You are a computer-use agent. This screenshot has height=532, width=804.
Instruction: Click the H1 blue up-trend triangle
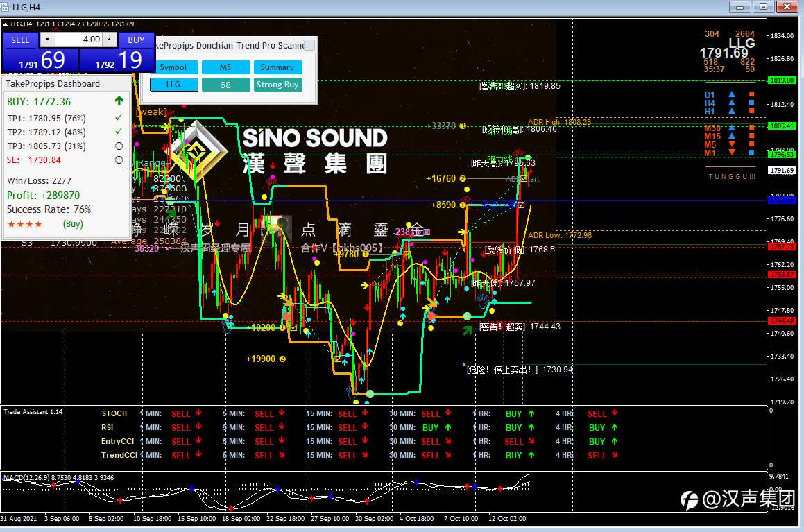click(x=732, y=111)
